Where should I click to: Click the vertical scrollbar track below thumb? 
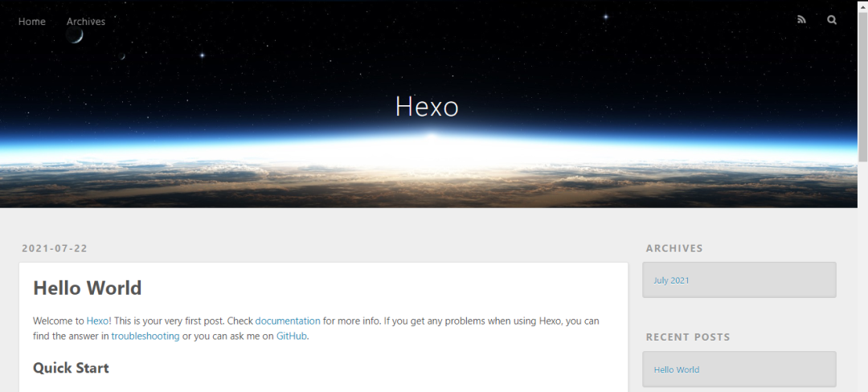(862, 276)
